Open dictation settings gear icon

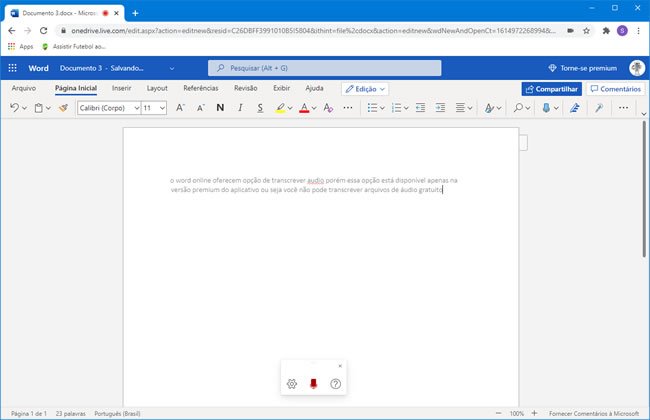click(x=291, y=384)
